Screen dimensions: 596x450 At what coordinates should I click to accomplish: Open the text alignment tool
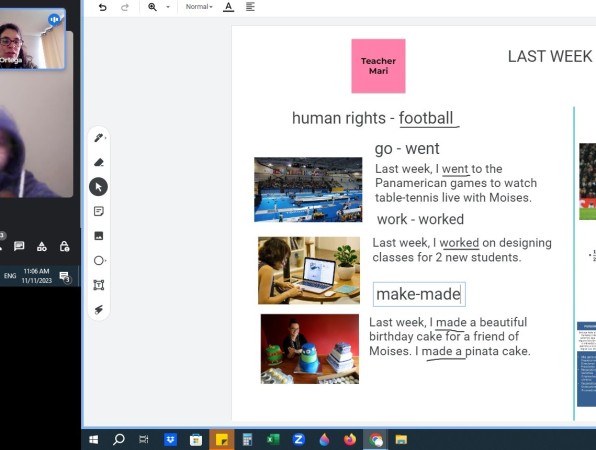250,6
